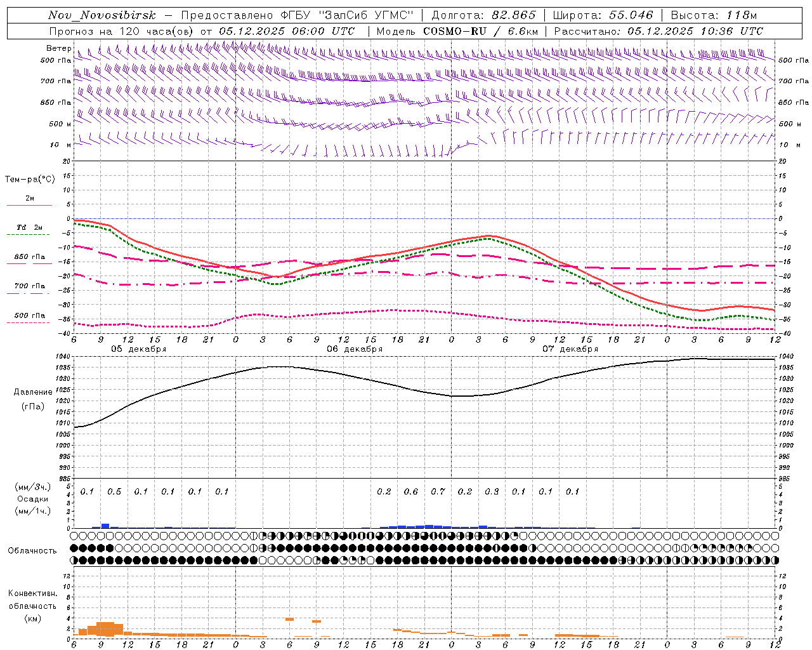Click the "06 декабря" date label
This screenshot has width=812, height=650.
[355, 349]
